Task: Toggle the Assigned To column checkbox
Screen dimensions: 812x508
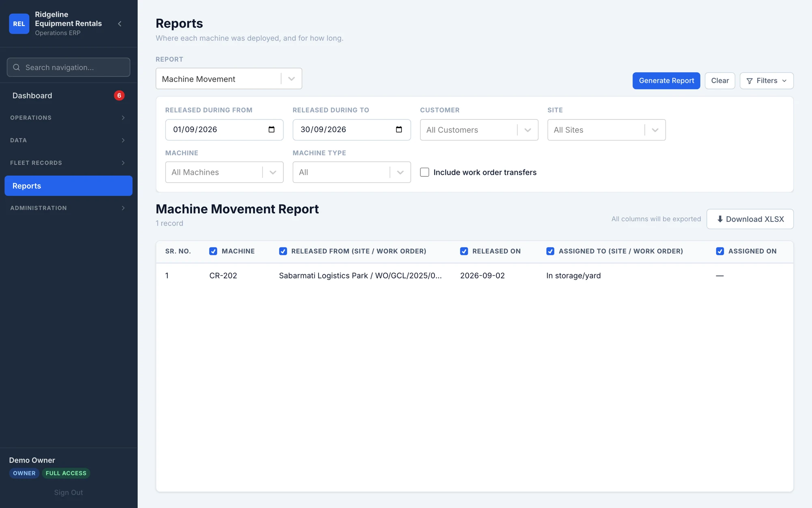Action: pos(550,251)
